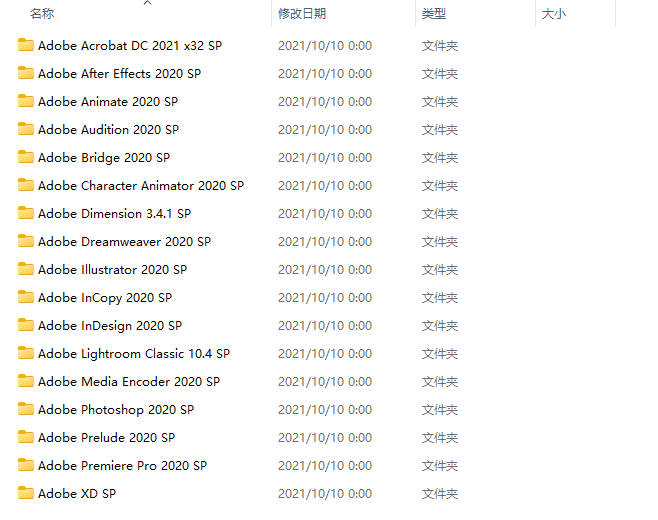658x520 pixels.
Task: Click the 文件夹 type of Adobe Premiere Pro row
Action: click(x=440, y=465)
